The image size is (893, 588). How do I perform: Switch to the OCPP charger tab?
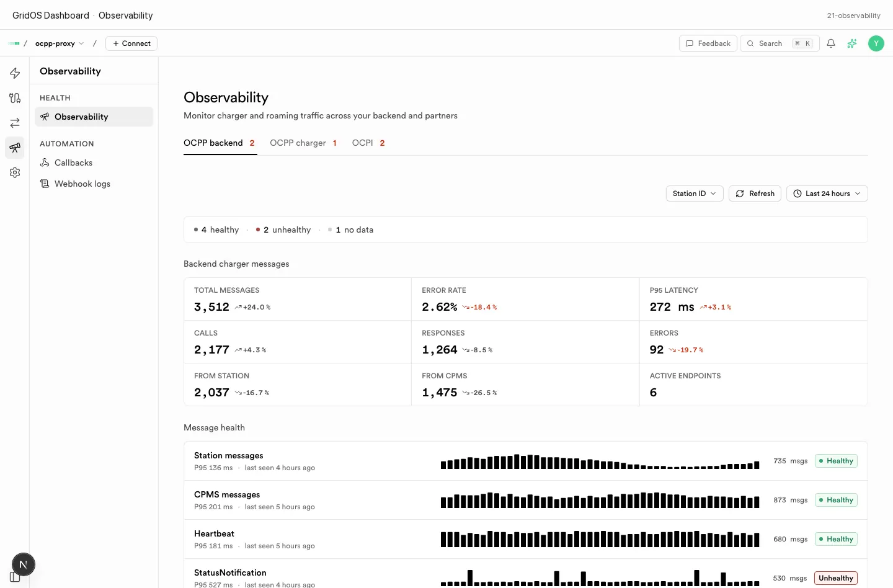pos(303,143)
